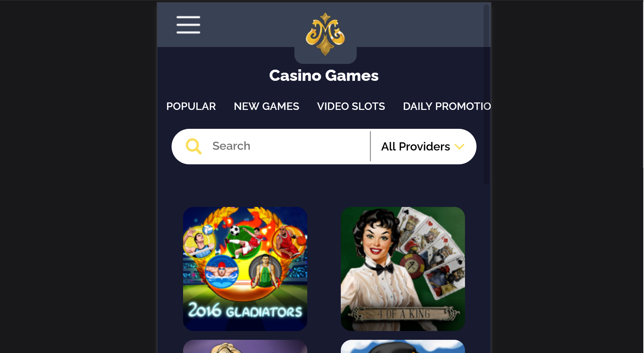This screenshot has width=644, height=353.
Task: Click the 4 of a King banner label
Action: [403, 314]
